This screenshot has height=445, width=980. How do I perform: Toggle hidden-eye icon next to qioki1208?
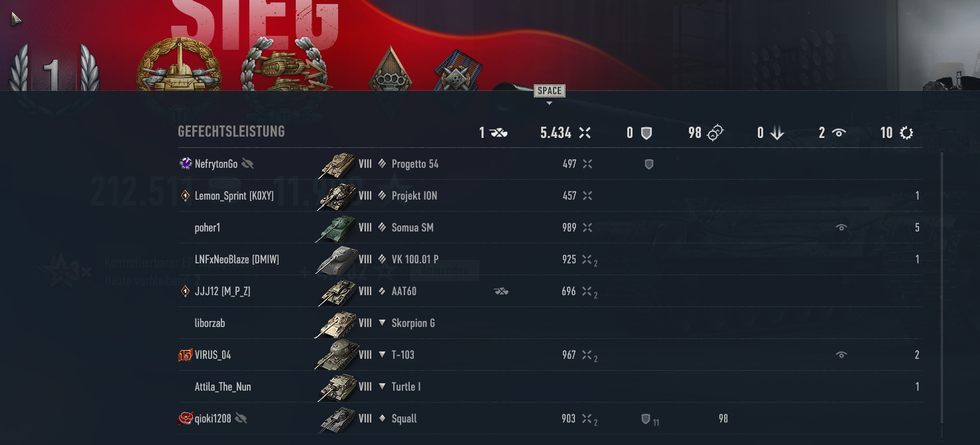[241, 418]
